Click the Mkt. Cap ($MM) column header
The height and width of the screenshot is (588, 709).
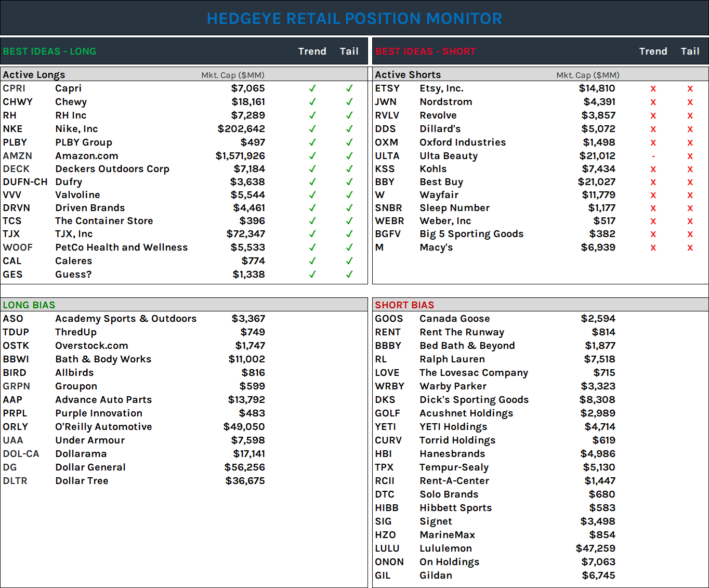(x=233, y=74)
